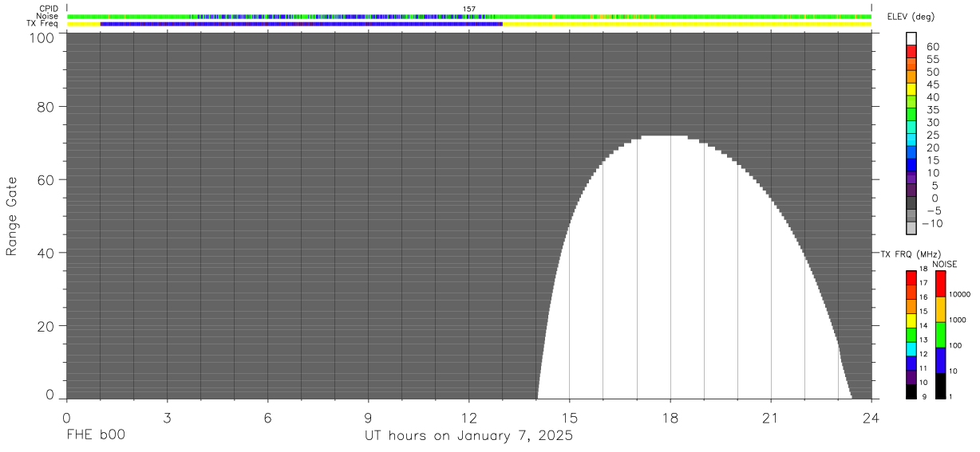
Task: Click the x-axis tick label '6'
Action: [267, 418]
